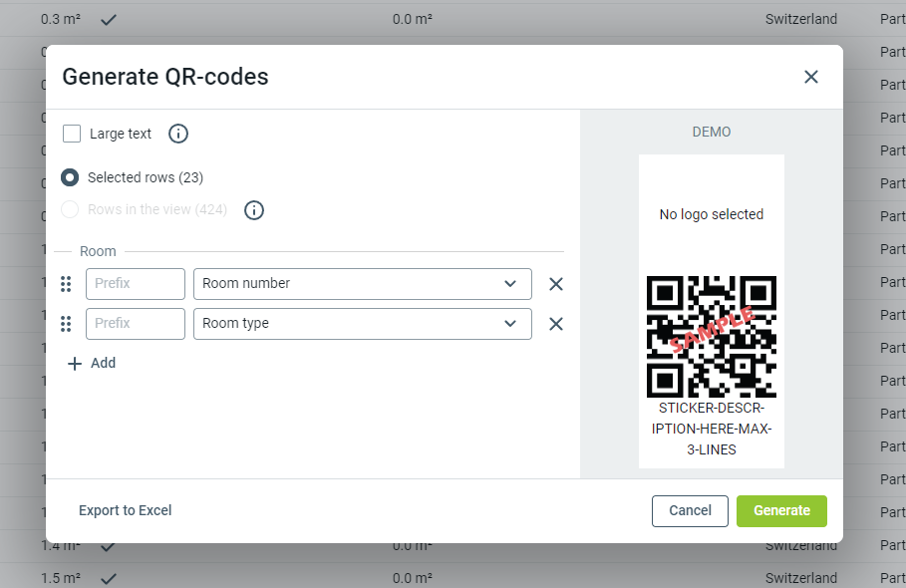Cancel the QR-code generation

pos(690,510)
